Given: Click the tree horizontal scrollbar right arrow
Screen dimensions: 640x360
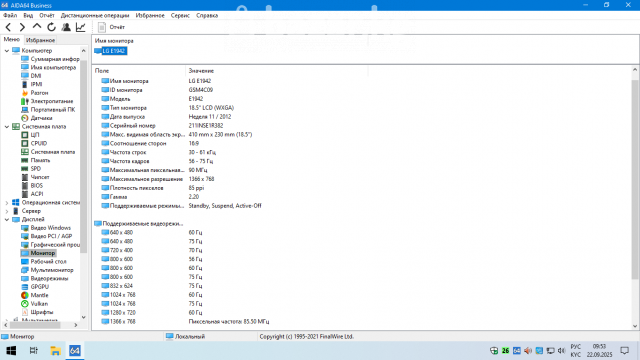Looking at the screenshot, I should 76,325.
